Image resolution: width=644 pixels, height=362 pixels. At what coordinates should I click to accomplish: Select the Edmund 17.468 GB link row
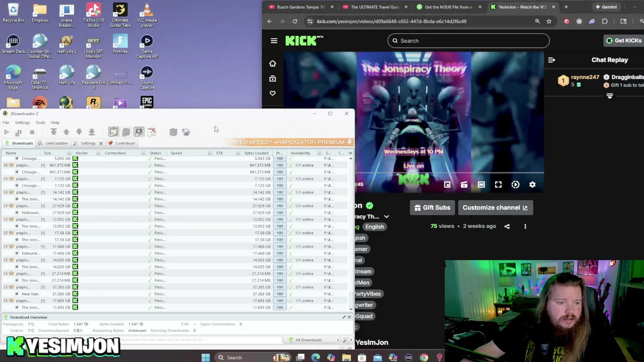(x=174, y=253)
